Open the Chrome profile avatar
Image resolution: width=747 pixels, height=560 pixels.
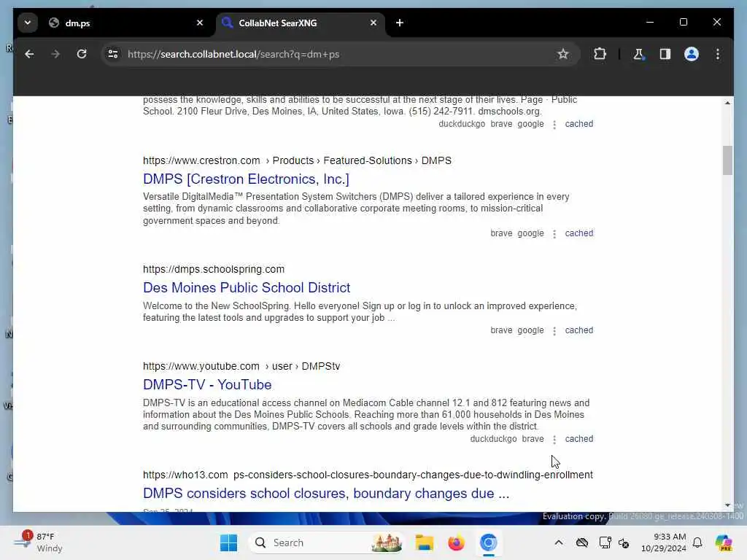click(692, 54)
